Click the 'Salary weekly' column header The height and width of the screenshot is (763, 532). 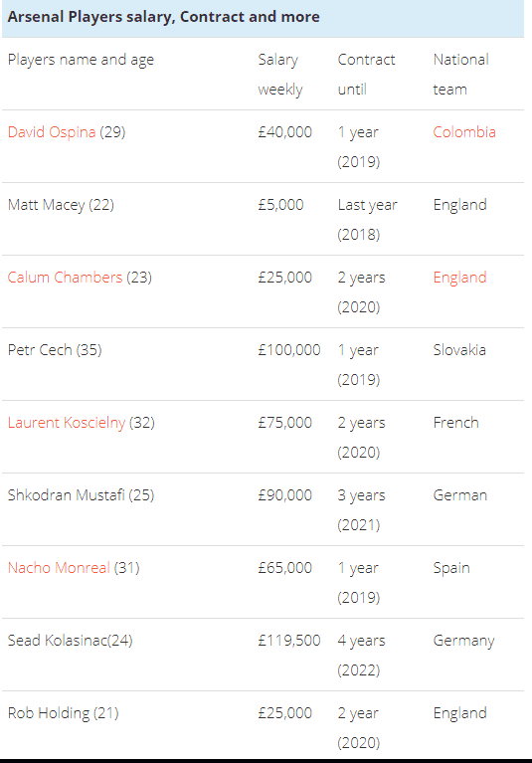280,75
